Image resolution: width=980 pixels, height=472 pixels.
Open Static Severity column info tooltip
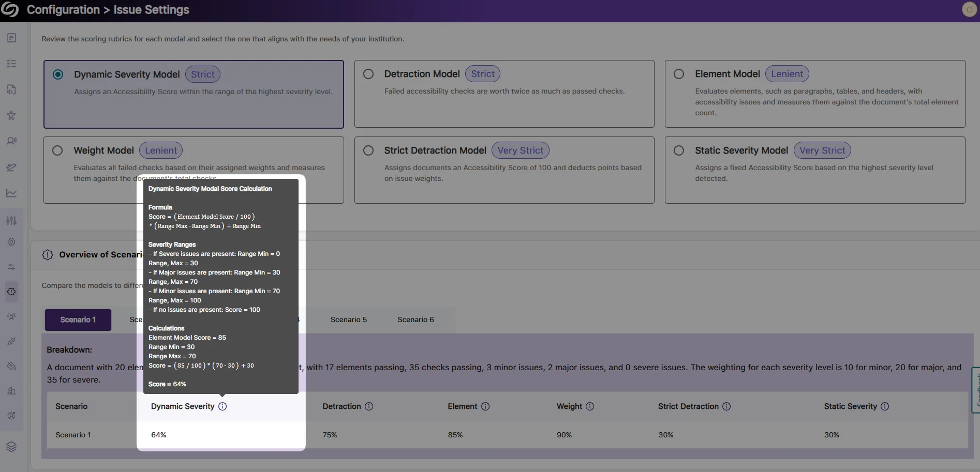(x=885, y=406)
